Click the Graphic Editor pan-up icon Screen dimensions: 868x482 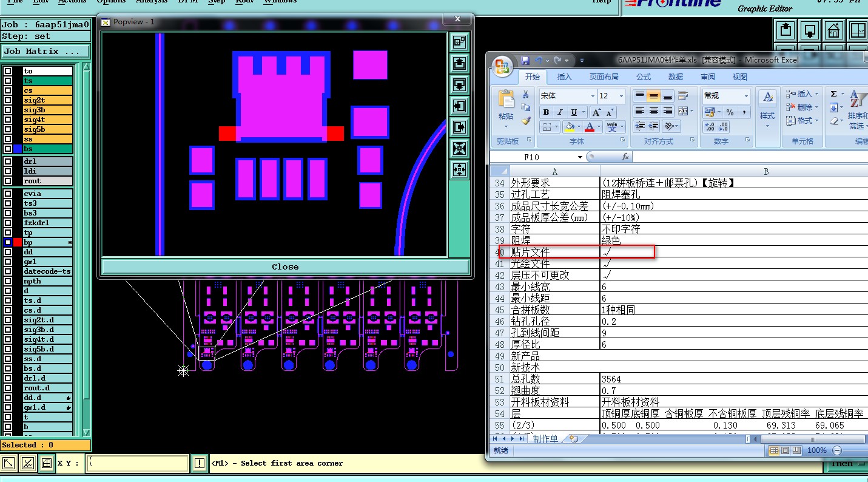point(786,29)
